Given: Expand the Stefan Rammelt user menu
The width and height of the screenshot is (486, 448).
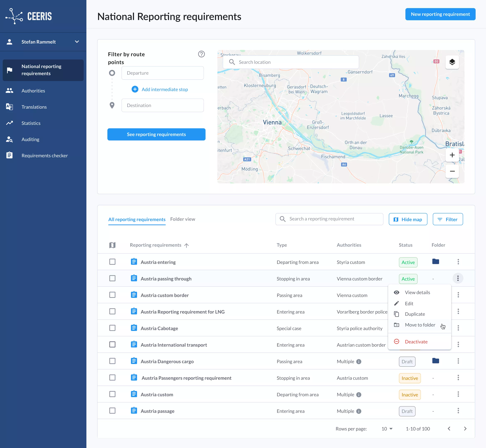Looking at the screenshot, I should point(77,42).
